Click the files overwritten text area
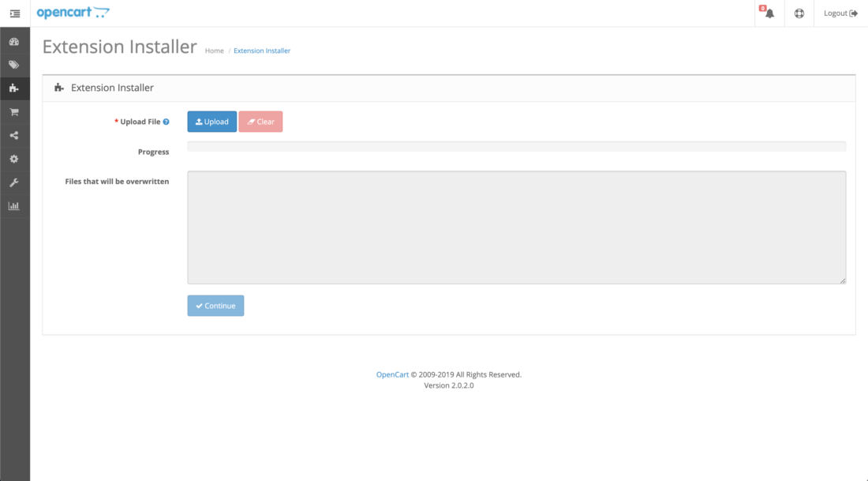The width and height of the screenshot is (868, 481). click(517, 227)
